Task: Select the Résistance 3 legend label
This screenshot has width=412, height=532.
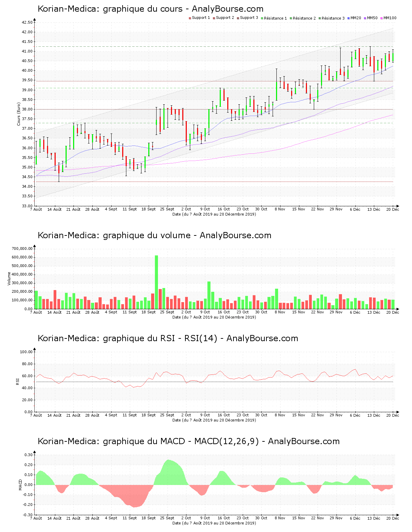Action: click(333, 18)
